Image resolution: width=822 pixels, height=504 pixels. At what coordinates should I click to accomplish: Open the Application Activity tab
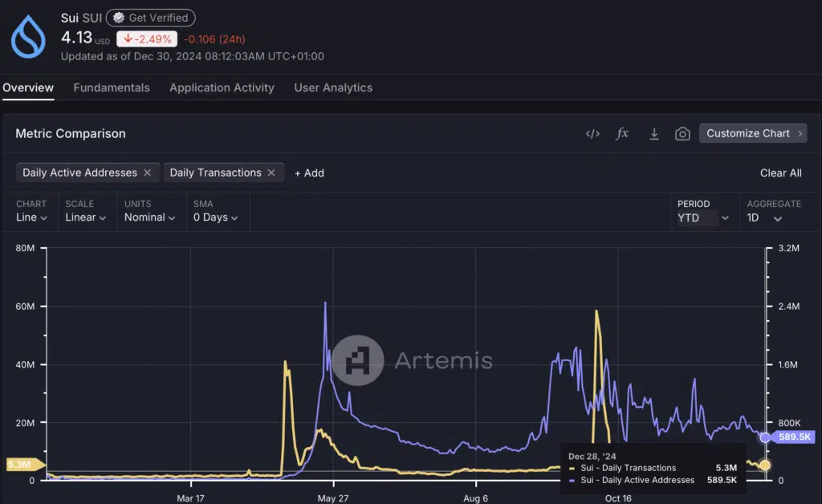(222, 87)
